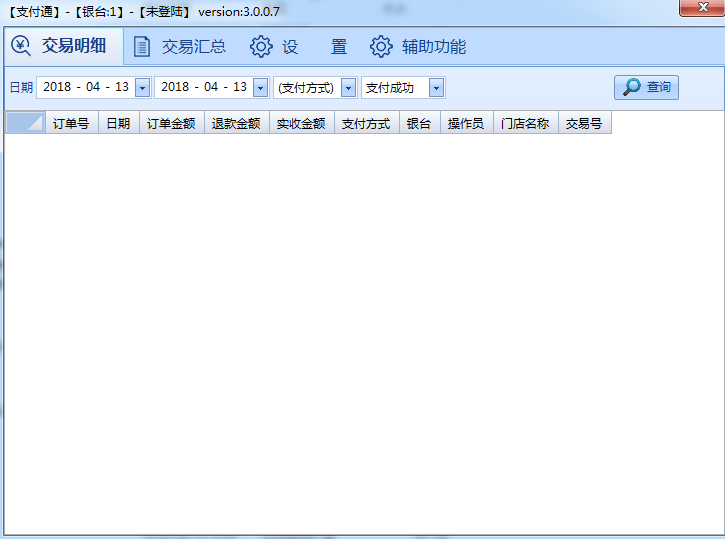Open the 支付方式 filter dropdown
The width and height of the screenshot is (725, 539).
click(348, 88)
